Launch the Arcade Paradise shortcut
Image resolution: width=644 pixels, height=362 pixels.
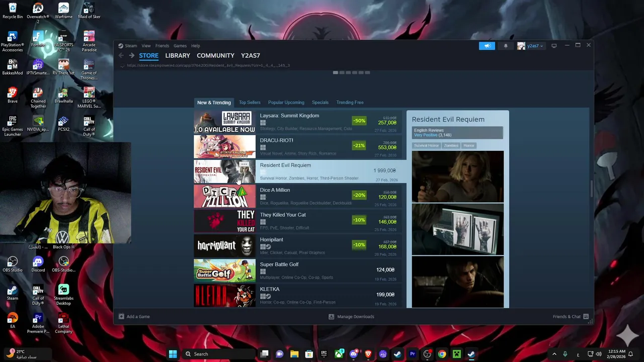(89, 41)
